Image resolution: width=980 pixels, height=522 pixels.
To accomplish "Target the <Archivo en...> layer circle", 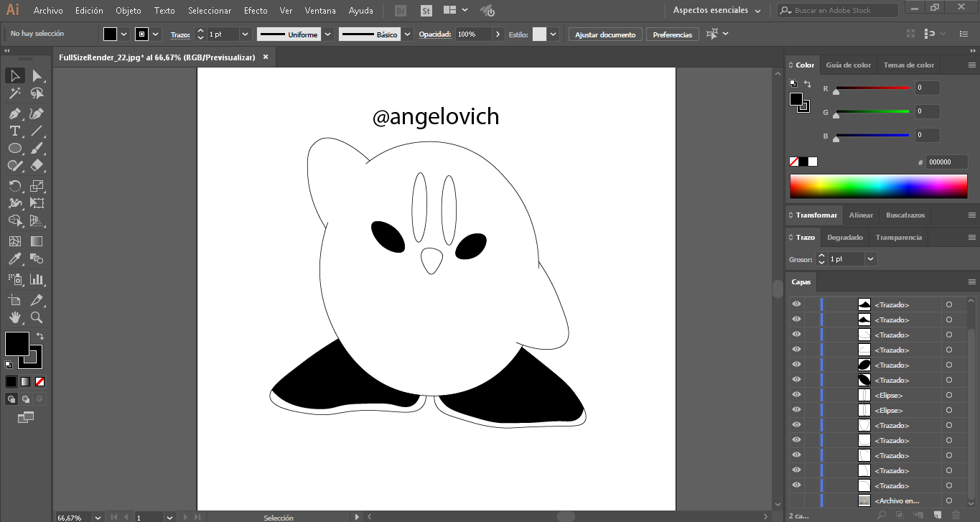I will click(x=948, y=500).
